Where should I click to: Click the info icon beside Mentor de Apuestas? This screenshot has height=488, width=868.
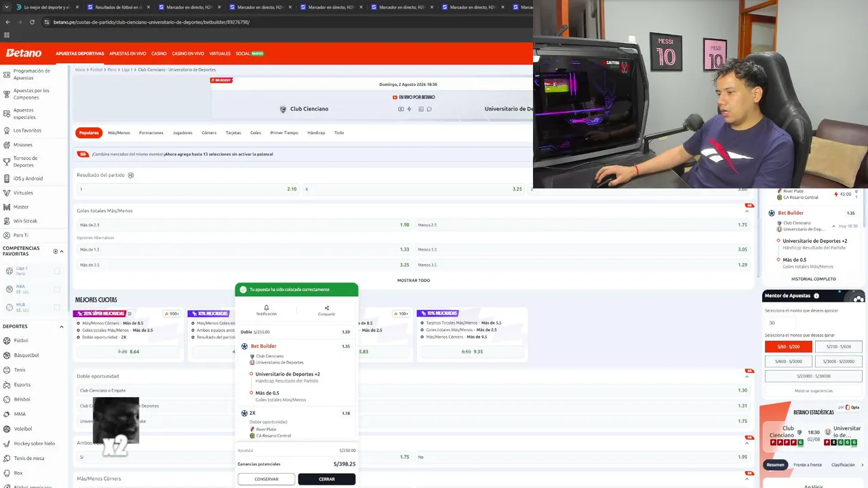click(816, 296)
